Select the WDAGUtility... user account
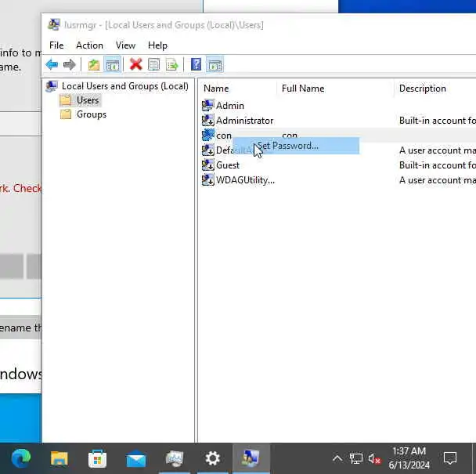476x474 pixels. pos(245,180)
